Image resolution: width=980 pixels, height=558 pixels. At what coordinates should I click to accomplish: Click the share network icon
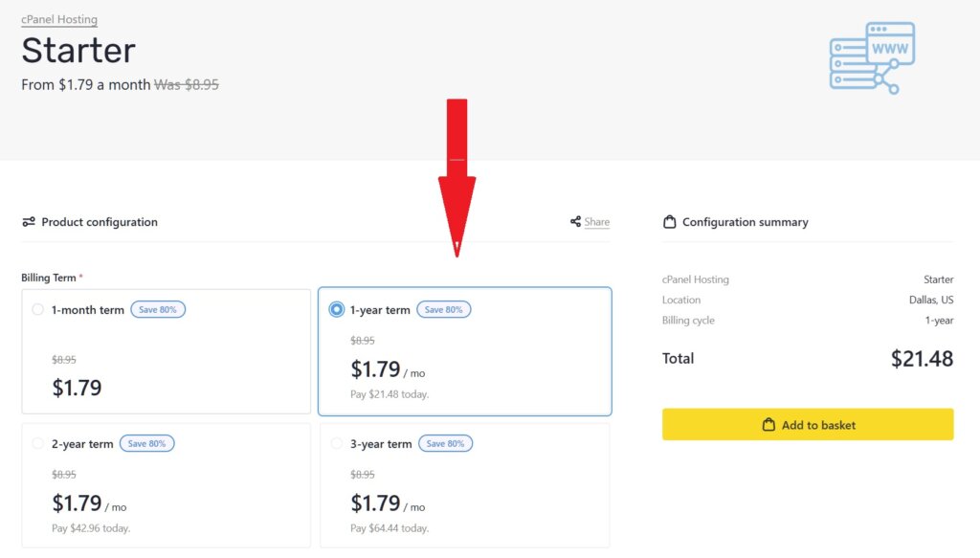tap(575, 222)
